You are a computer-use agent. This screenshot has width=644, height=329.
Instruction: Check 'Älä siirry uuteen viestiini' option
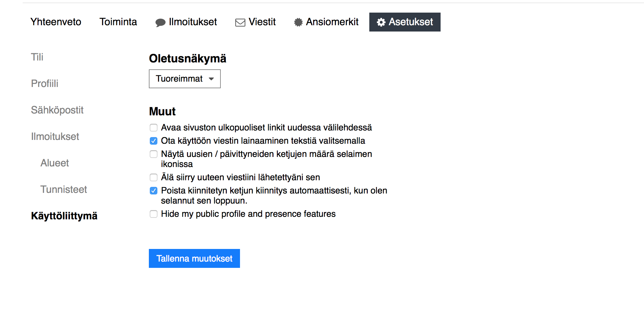point(154,177)
